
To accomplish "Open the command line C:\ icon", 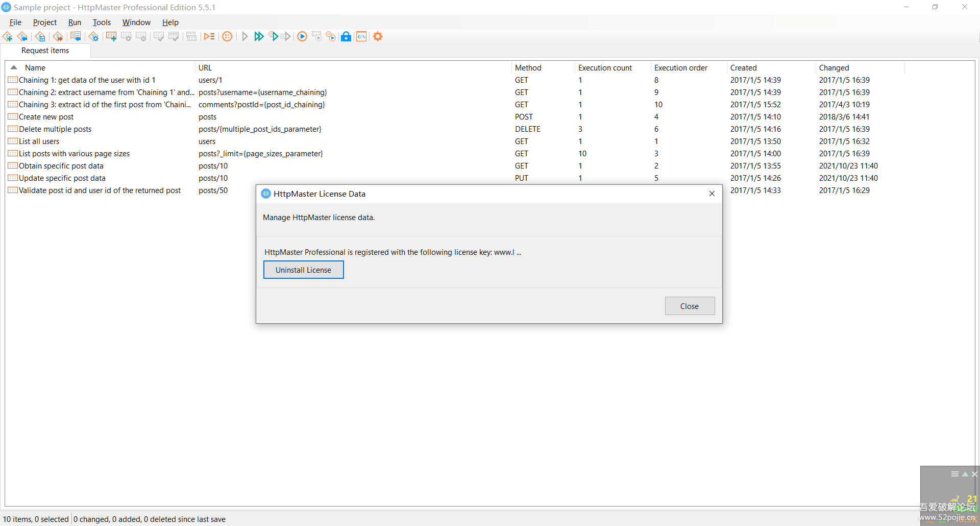I will pos(361,37).
